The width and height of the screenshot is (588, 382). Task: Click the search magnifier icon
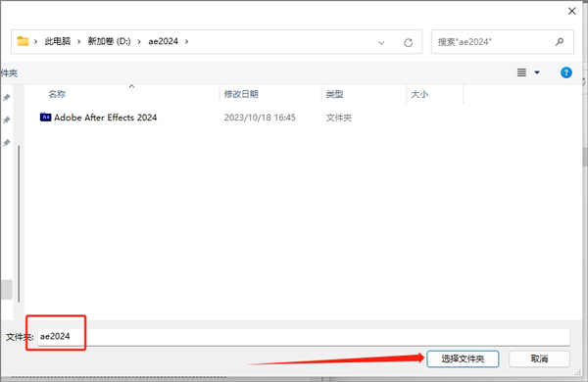(560, 41)
